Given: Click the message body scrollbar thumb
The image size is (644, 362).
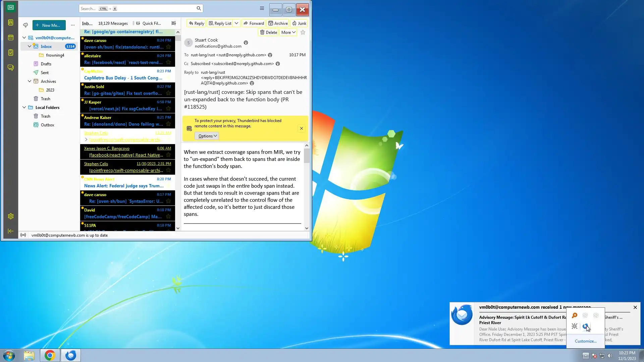Looking at the screenshot, I should point(307,156).
